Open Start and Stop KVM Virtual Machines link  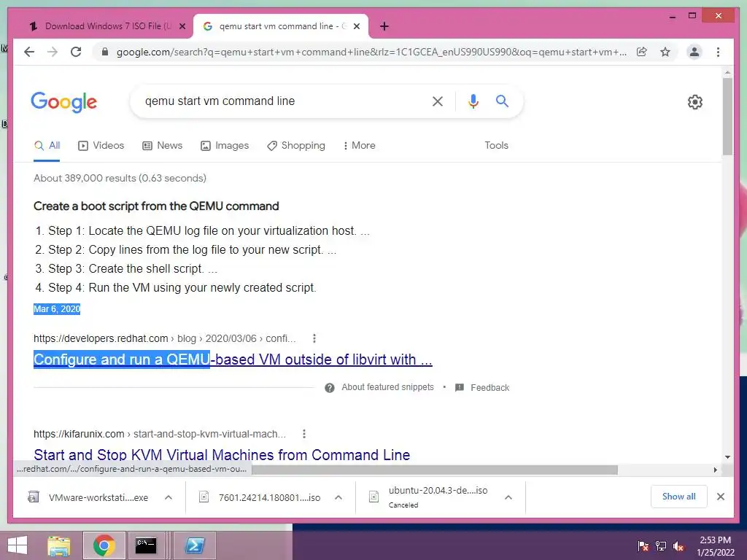click(x=222, y=455)
